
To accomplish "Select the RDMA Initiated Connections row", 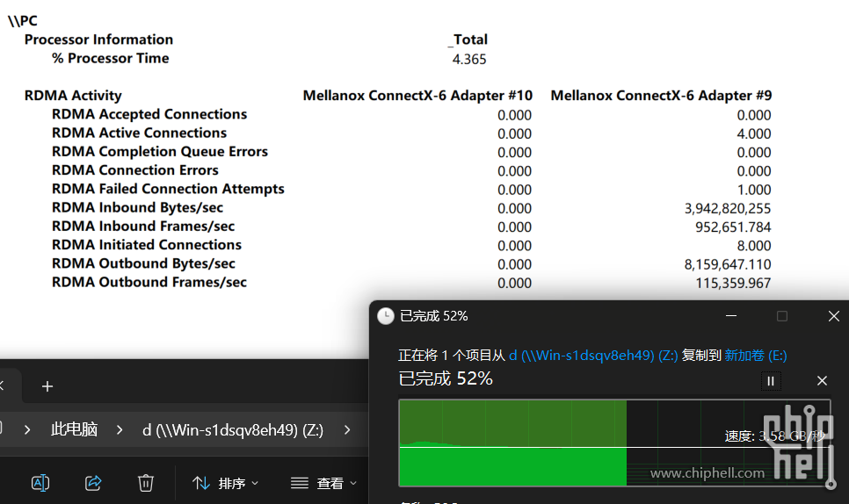I will [x=147, y=245].
